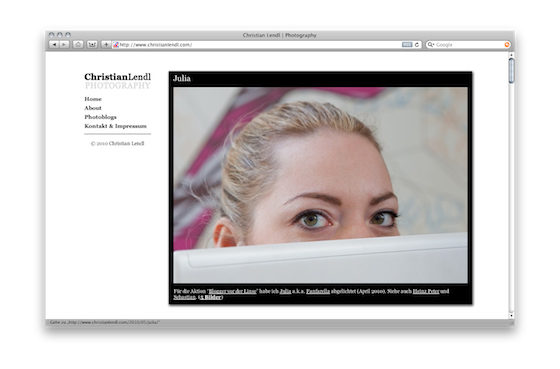560x369 pixels.
Task: Open the Top Sites toolbar icon
Action: [92, 45]
